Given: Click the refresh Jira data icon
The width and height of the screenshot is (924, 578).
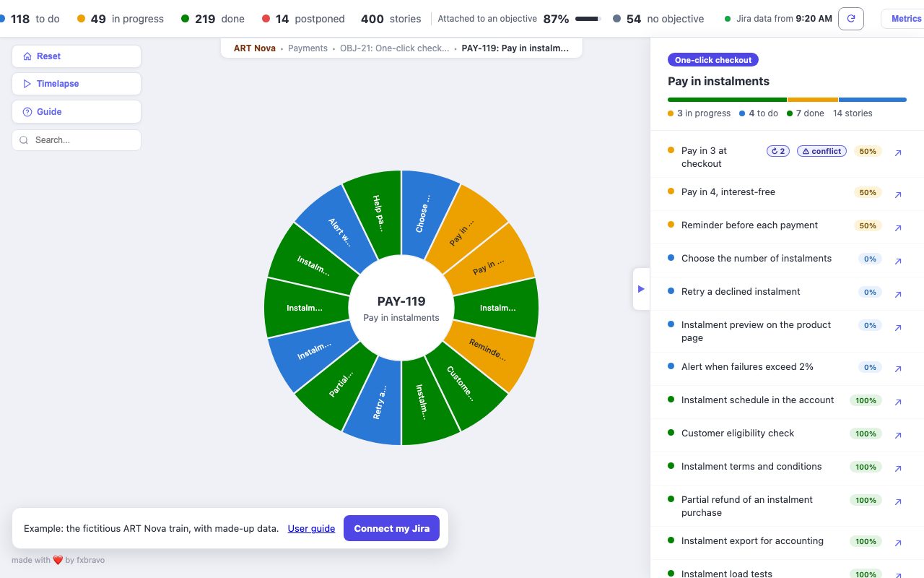Looking at the screenshot, I should 851,19.
